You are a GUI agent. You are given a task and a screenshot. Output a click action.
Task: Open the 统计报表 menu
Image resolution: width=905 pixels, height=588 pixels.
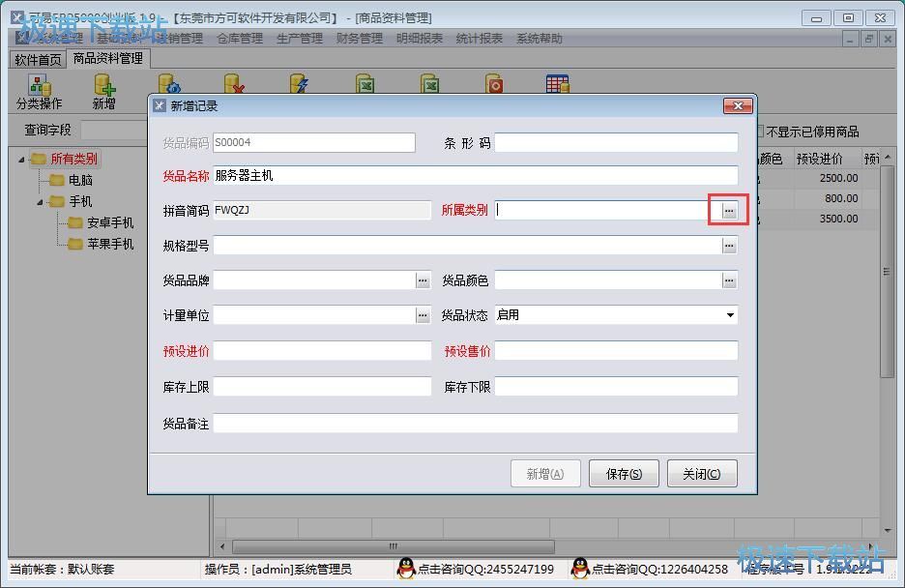tap(479, 39)
